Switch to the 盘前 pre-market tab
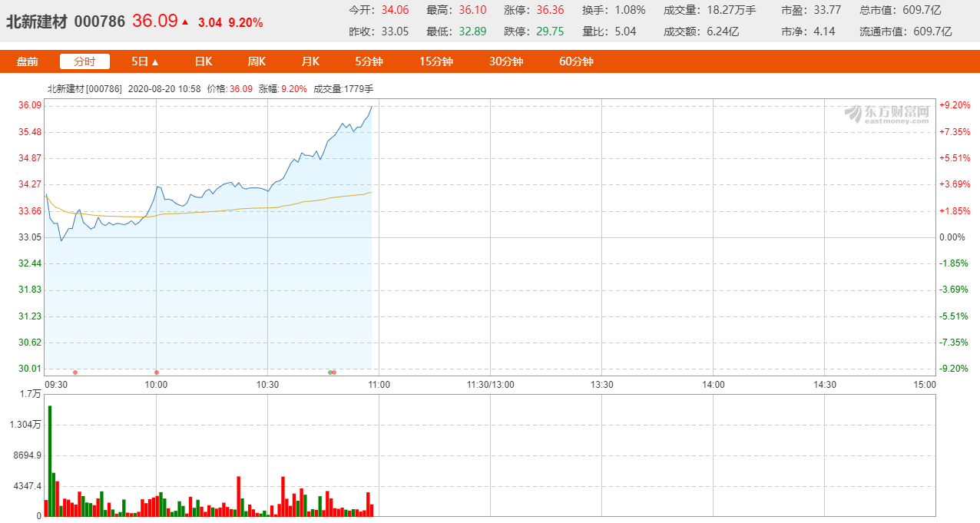This screenshot has width=980, height=523. point(27,61)
